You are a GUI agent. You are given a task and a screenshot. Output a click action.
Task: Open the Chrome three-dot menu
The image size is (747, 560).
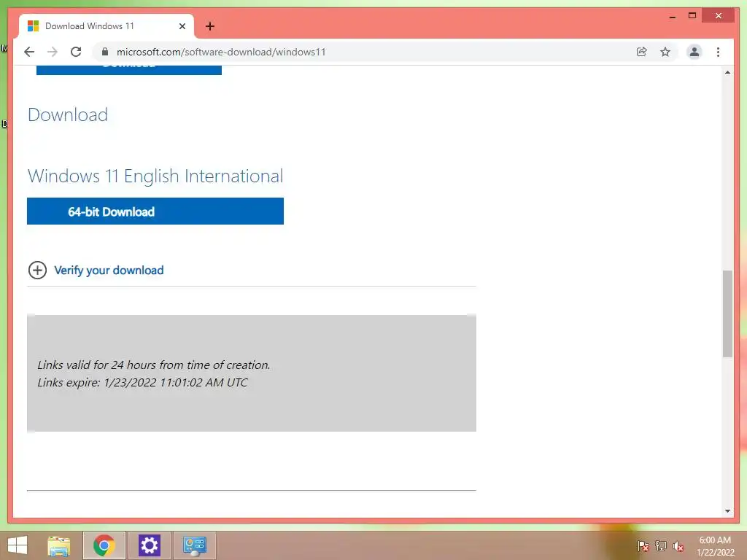tap(718, 52)
